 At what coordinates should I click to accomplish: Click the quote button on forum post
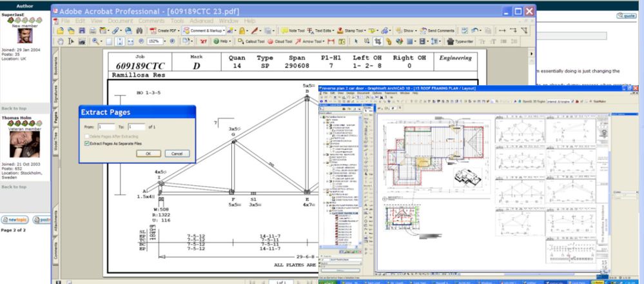[627, 15]
